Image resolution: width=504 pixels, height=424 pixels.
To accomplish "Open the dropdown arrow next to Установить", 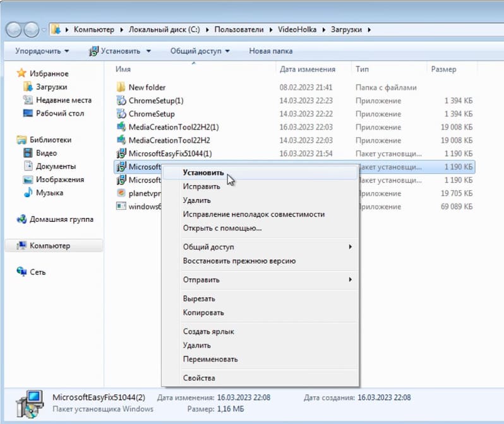I will coord(148,51).
